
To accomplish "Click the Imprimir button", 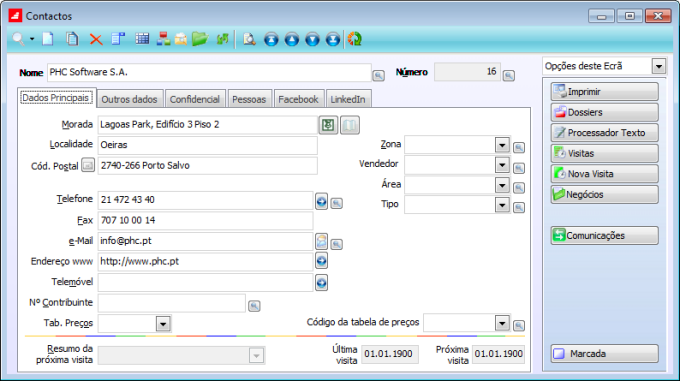I will pyautogui.click(x=605, y=91).
